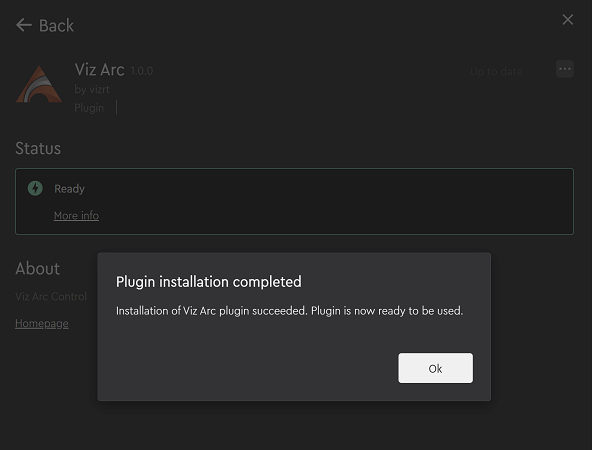Click the Plugin type label

click(x=89, y=108)
